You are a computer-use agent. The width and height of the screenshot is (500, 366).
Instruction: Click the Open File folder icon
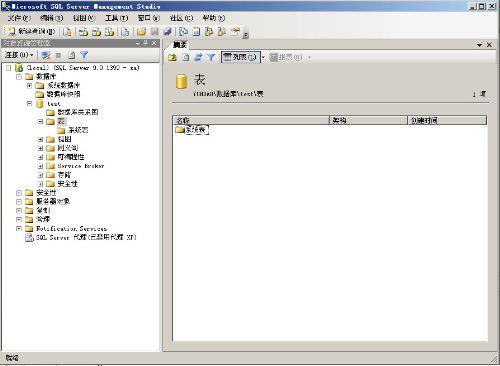point(141,32)
